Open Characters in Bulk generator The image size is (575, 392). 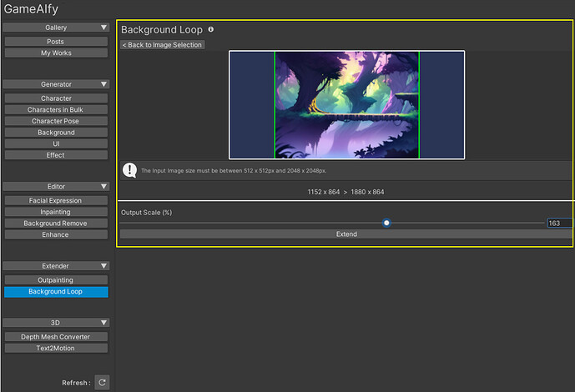(56, 109)
